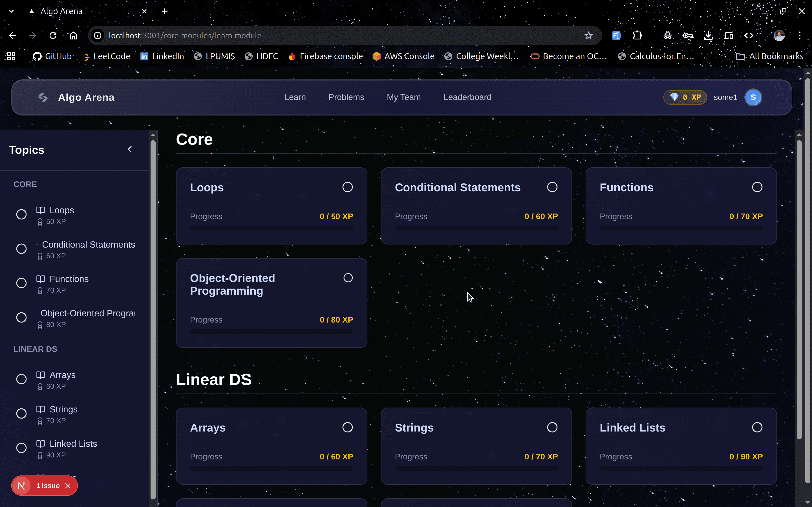Click the Algo Arena logo icon

pyautogui.click(x=43, y=97)
